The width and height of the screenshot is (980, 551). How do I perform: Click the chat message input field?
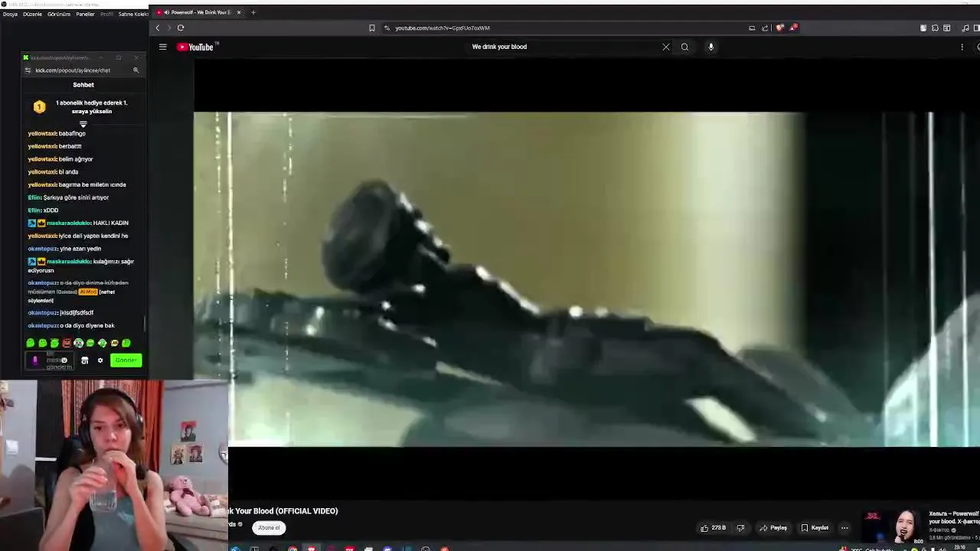click(x=49, y=360)
